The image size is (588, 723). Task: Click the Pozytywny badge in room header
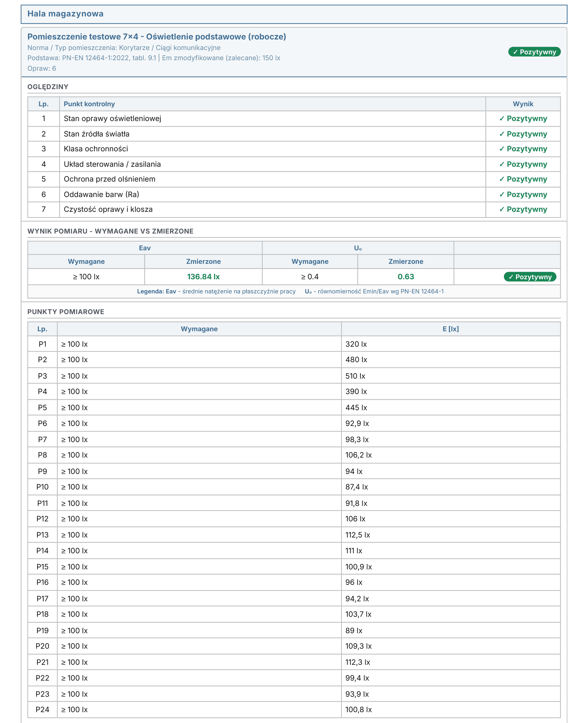[x=534, y=52]
